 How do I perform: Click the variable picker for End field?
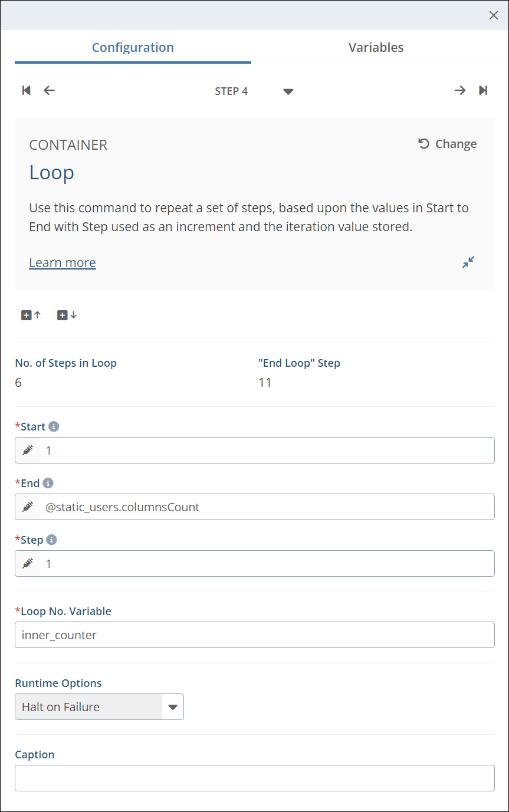pos(28,507)
